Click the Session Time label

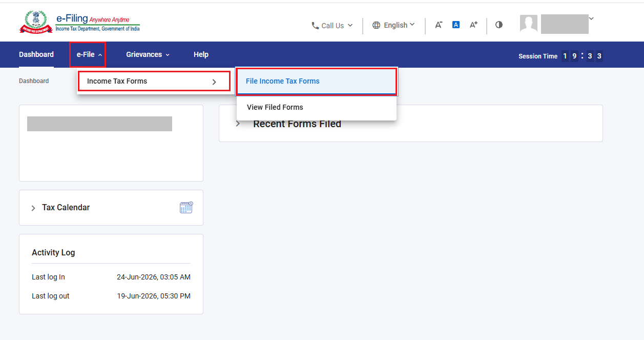point(538,56)
